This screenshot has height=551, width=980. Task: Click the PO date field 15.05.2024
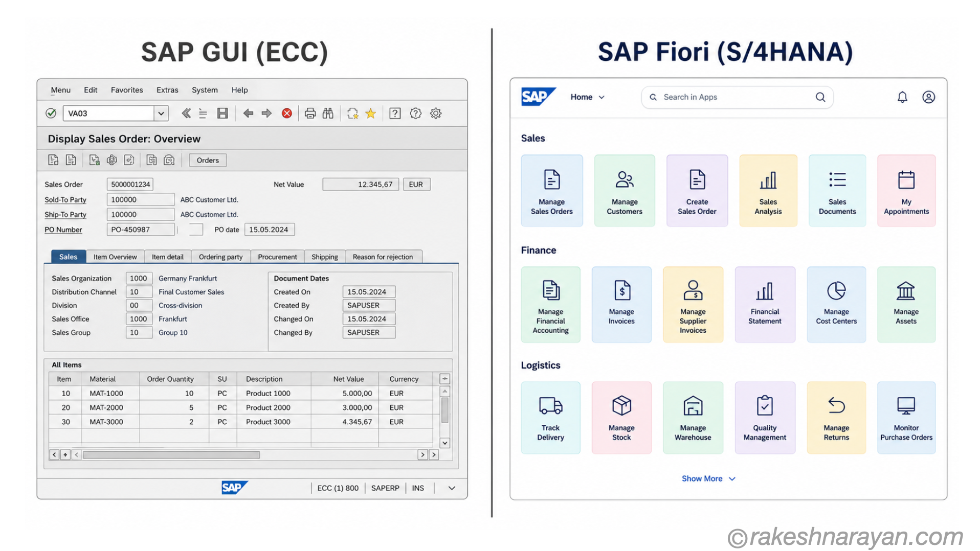tap(269, 229)
